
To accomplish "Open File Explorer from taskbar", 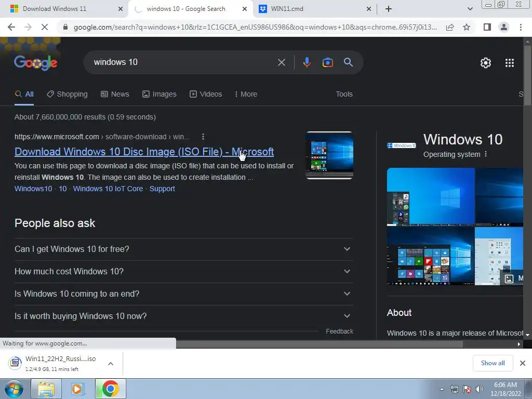I will (46, 389).
